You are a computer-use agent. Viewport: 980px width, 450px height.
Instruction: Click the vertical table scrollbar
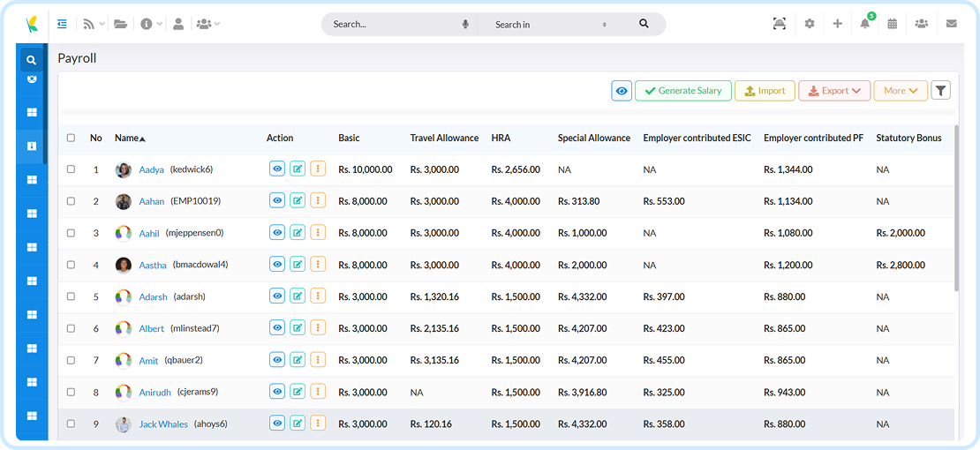pos(956,208)
